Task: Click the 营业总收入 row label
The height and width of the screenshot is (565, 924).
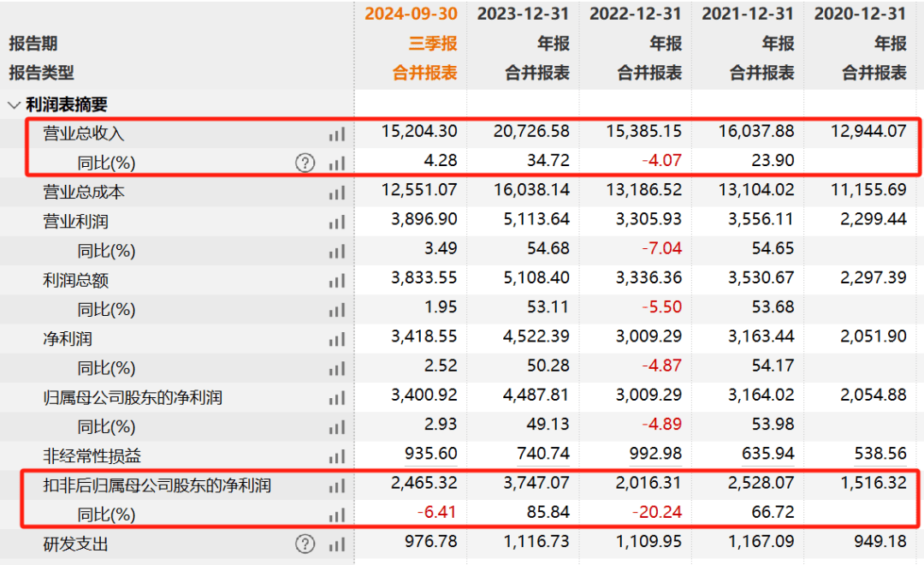Action: [84, 134]
